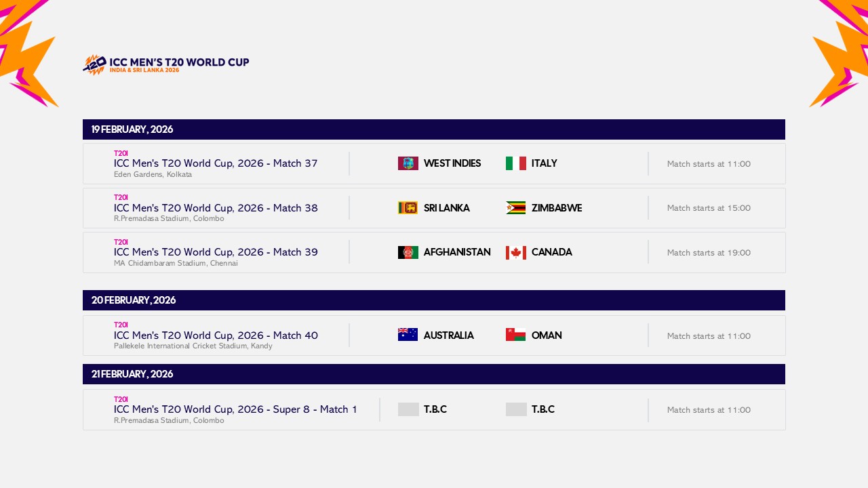
Task: Select the Oman flag icon
Action: (x=515, y=334)
